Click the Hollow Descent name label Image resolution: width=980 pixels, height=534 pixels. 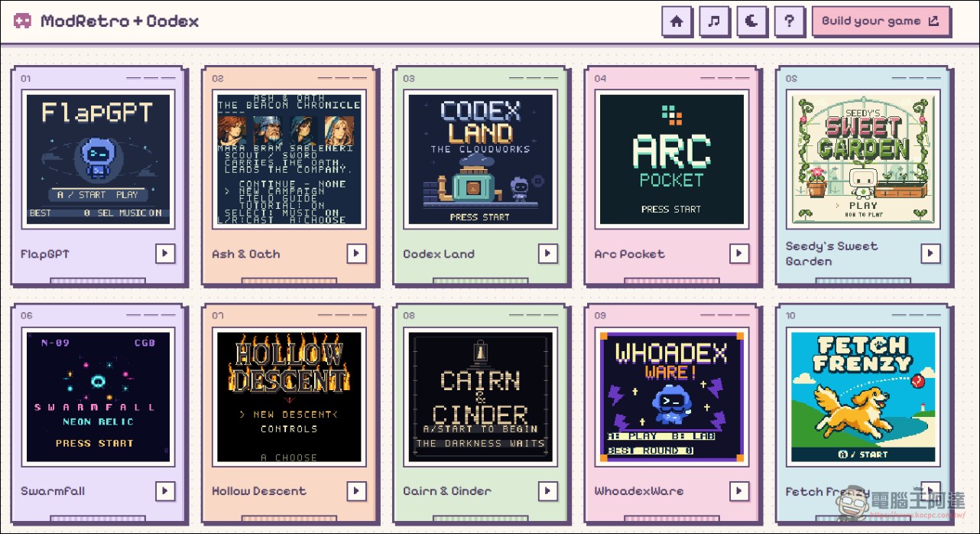(259, 491)
